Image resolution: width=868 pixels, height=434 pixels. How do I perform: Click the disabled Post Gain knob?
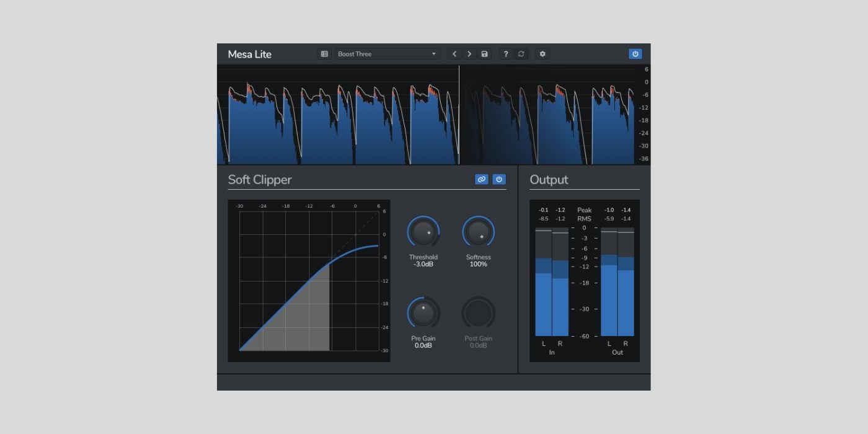pos(478,314)
